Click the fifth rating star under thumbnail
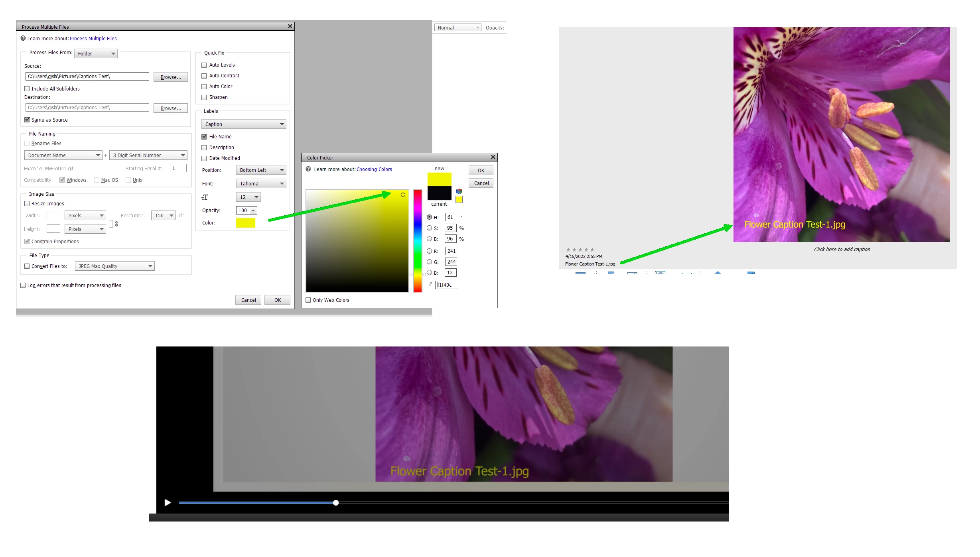The height and width of the screenshot is (557, 980). (x=592, y=250)
